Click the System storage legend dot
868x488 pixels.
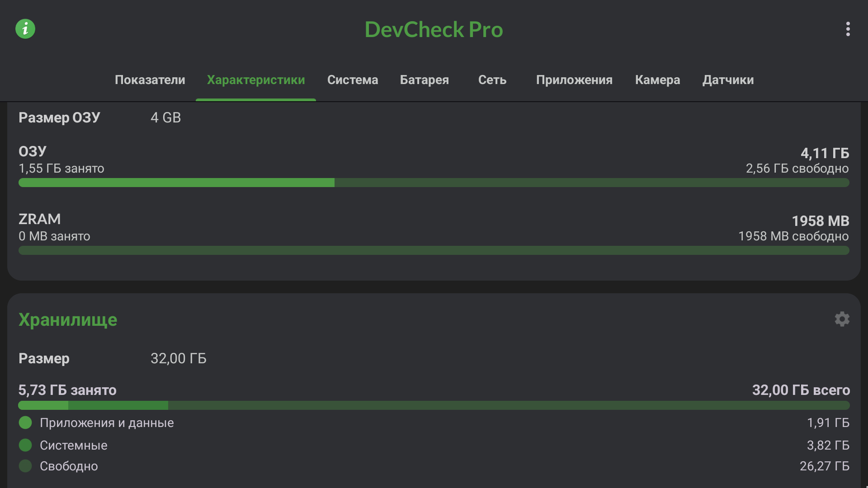click(25, 445)
